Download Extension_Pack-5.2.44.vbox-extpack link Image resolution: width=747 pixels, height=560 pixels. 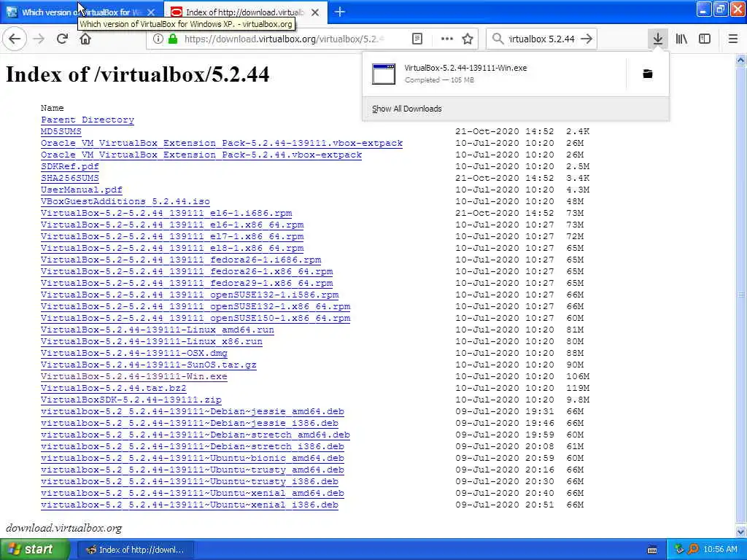(201, 155)
